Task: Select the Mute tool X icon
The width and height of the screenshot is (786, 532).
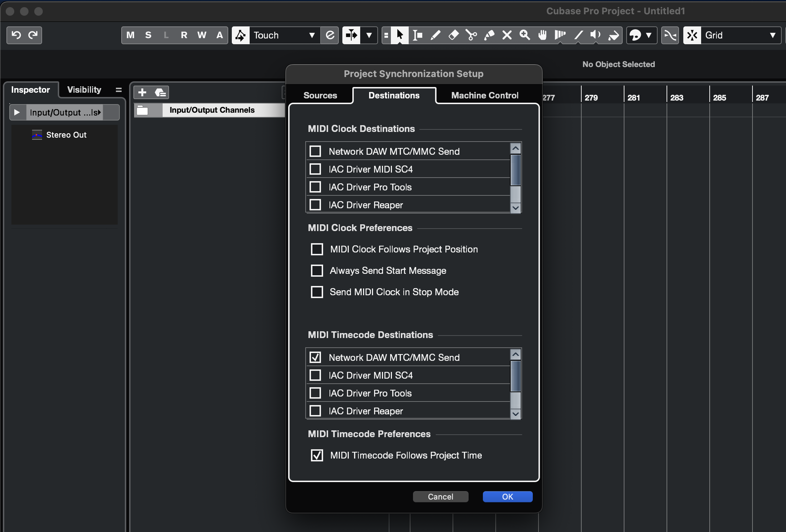Action: (x=507, y=35)
